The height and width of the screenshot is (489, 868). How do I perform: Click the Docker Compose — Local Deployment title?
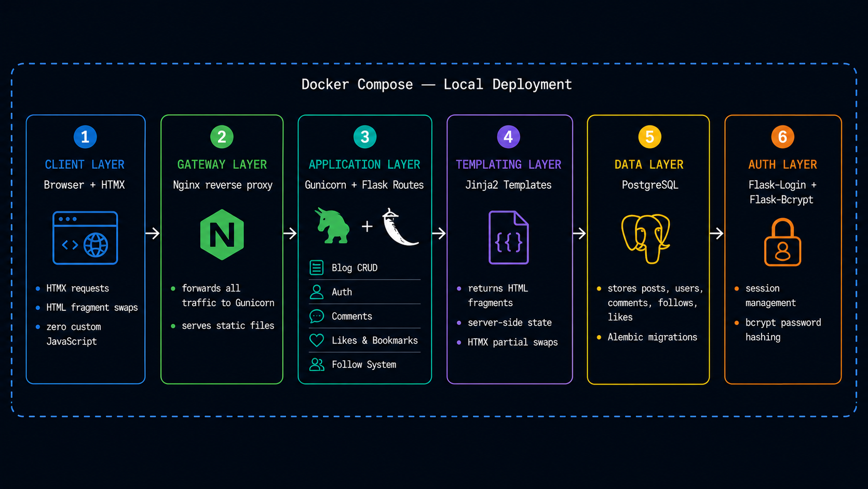[x=437, y=85]
